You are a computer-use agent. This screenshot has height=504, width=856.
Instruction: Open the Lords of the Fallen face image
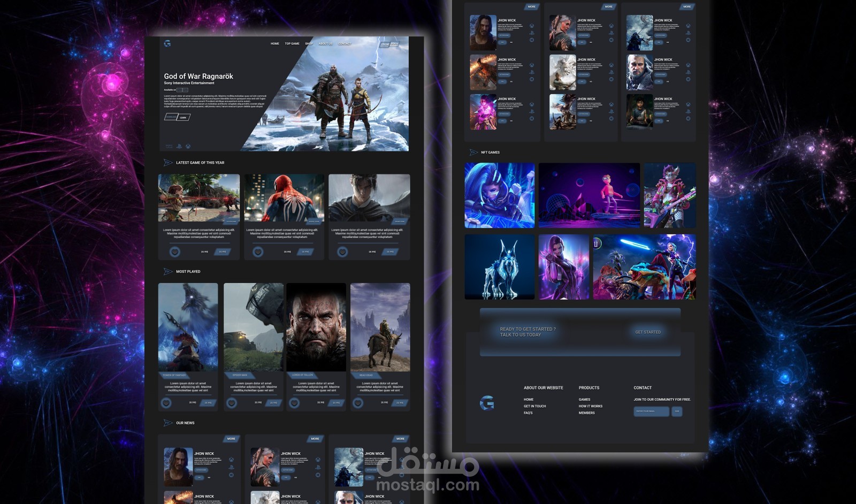coord(316,327)
